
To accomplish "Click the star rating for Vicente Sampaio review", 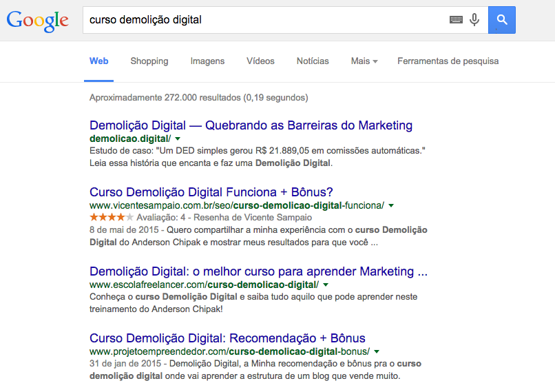I will point(112,217).
